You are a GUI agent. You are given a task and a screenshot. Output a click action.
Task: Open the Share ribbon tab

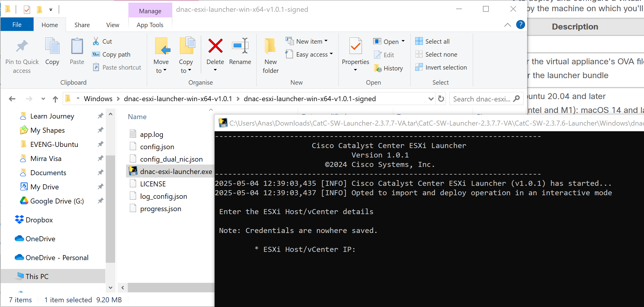(82, 25)
